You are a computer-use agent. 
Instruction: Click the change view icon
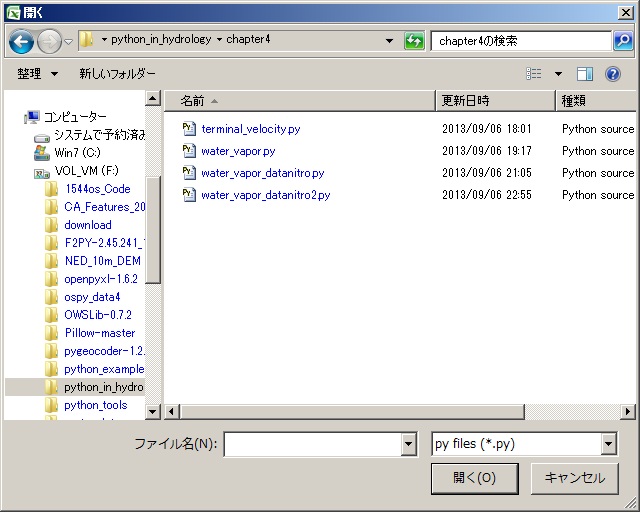(x=534, y=74)
